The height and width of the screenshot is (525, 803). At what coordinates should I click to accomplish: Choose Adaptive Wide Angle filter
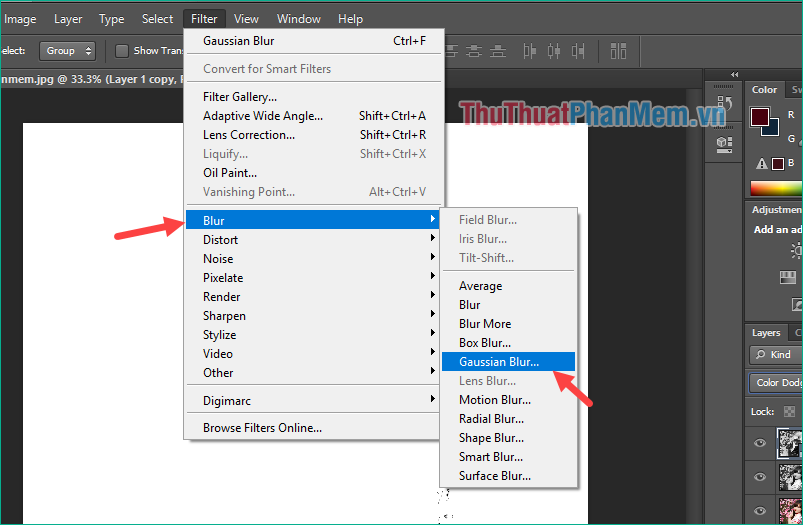click(314, 116)
